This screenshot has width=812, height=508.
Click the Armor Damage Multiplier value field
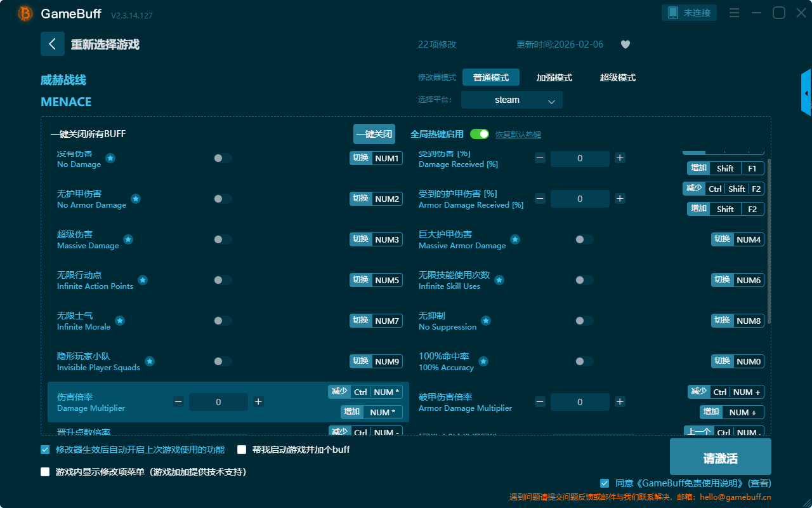(x=580, y=402)
